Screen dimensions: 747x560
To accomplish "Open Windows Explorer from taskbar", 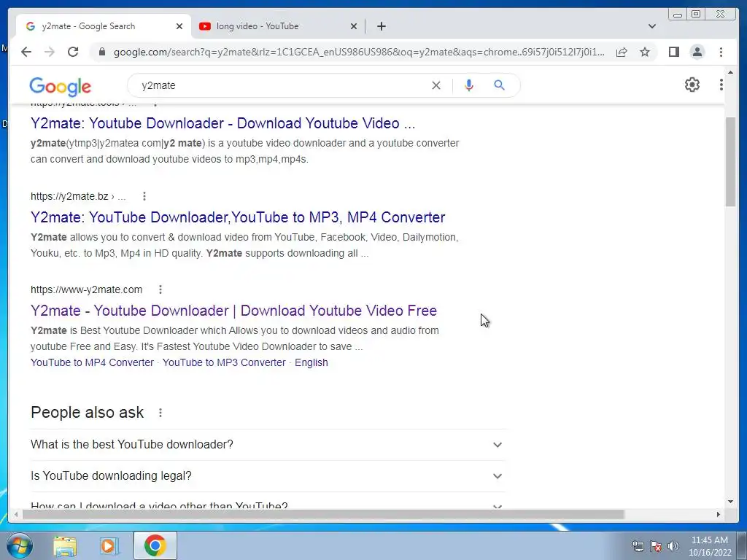I will (65, 545).
